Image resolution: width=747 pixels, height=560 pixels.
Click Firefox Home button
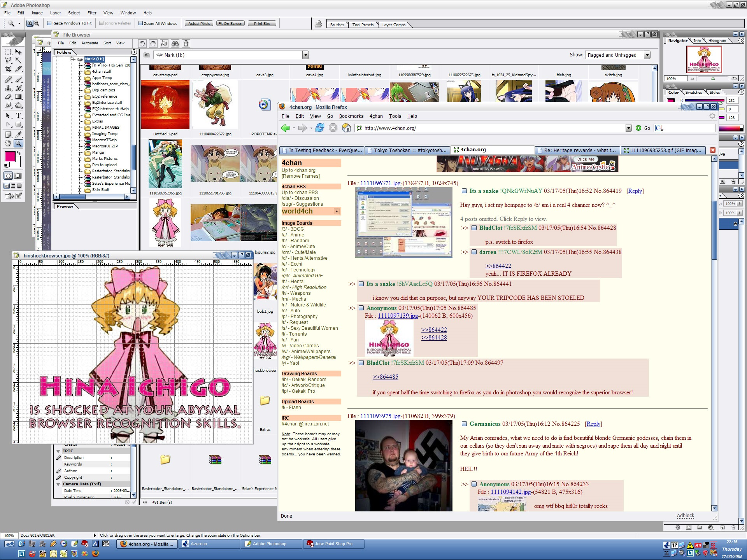click(346, 128)
